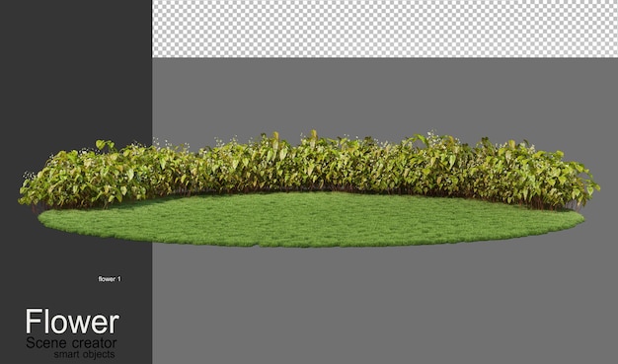Click the left tip of the grass disc
Screen dimensions: 618x364
pos(43,218)
